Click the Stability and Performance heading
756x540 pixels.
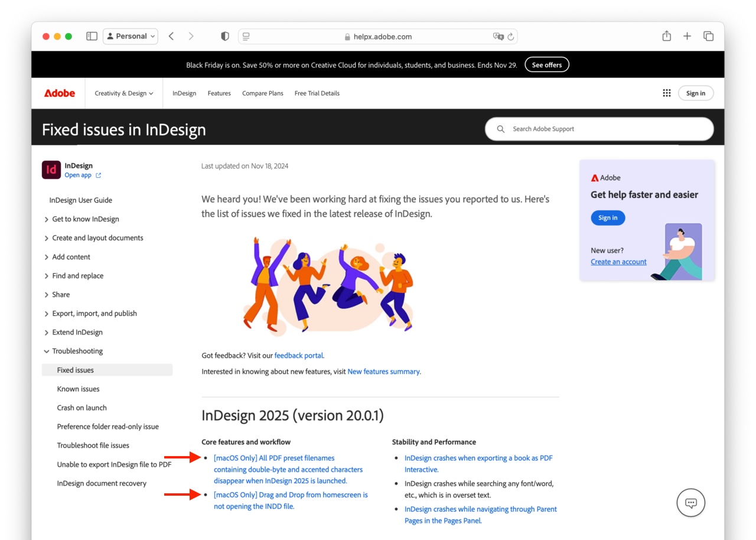pos(434,442)
